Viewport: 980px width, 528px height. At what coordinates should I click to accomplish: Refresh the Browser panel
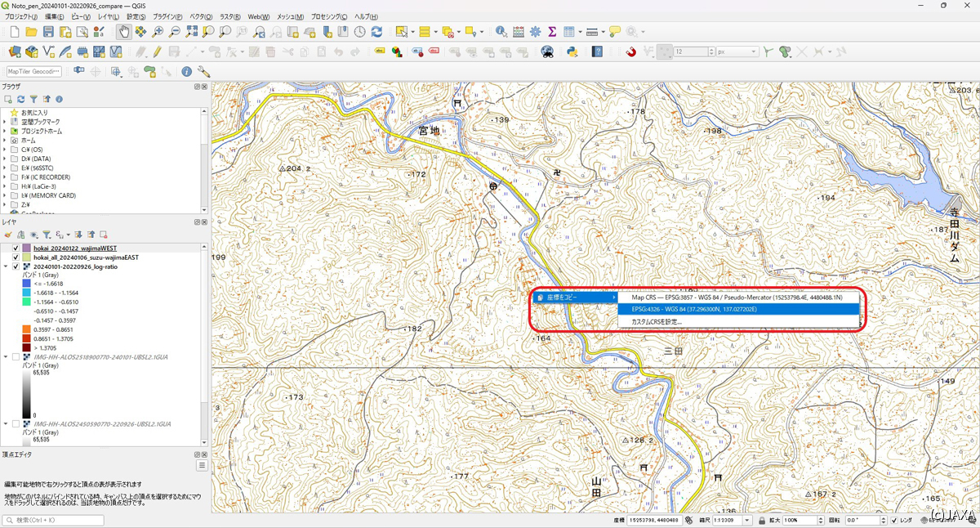coord(20,99)
